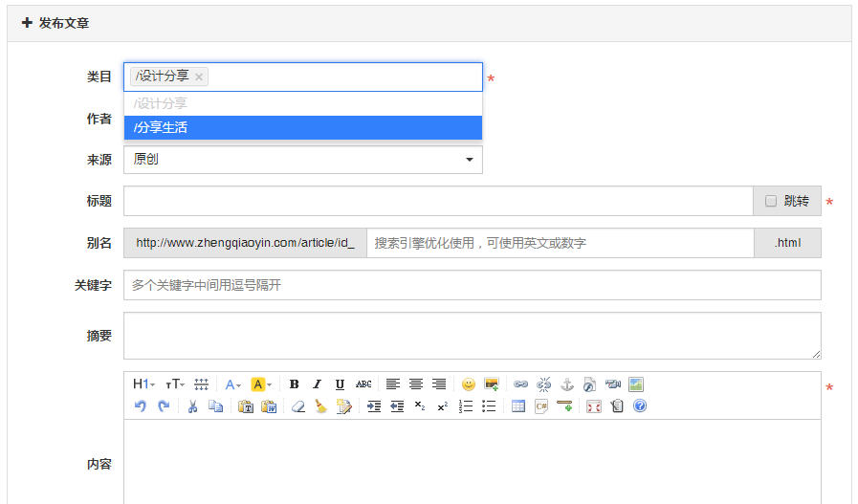Open the 来源 source dropdown
The width and height of the screenshot is (858, 504).
pos(303,160)
